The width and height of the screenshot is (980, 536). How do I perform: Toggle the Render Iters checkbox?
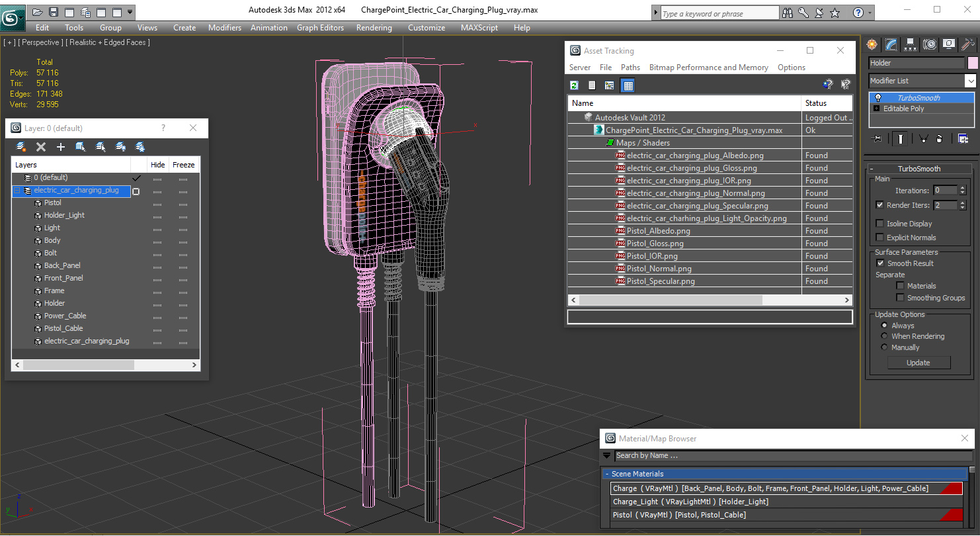click(x=879, y=205)
